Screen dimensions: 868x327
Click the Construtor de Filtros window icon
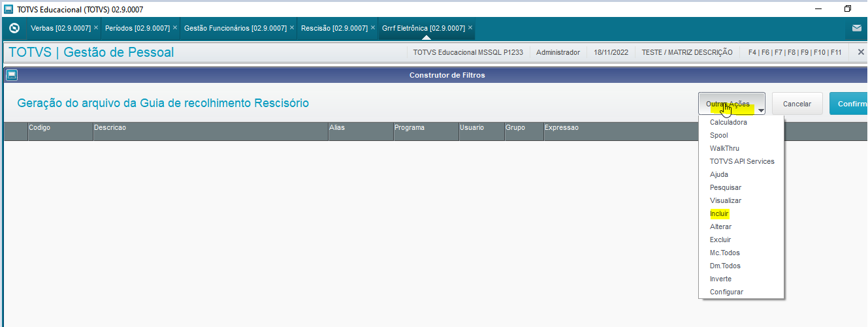[x=11, y=75]
